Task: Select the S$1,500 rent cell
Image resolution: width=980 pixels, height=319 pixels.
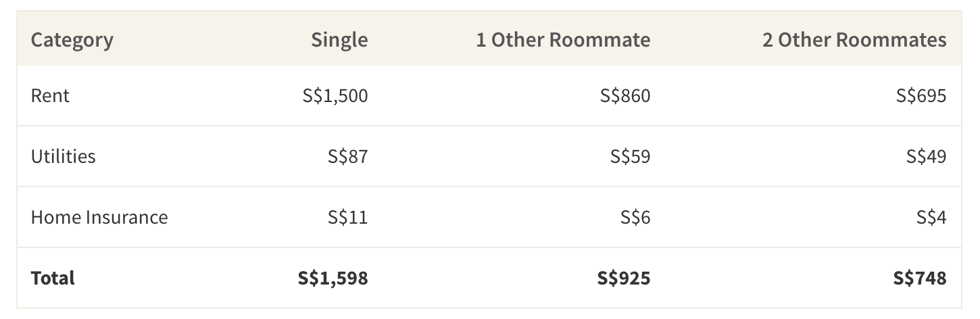Action: tap(335, 95)
